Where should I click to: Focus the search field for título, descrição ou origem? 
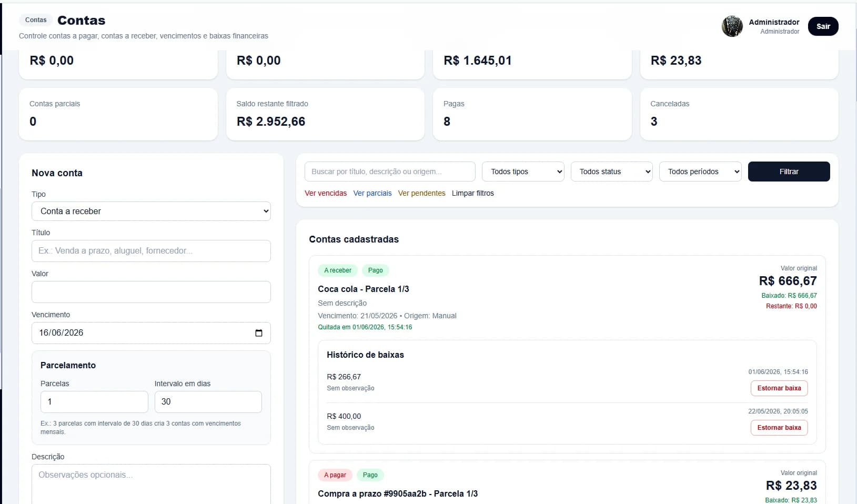pos(390,172)
